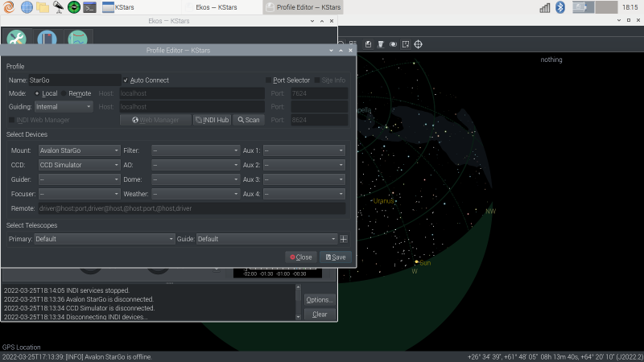
Task: Launch the web browser globe icon
Action: click(x=27, y=7)
